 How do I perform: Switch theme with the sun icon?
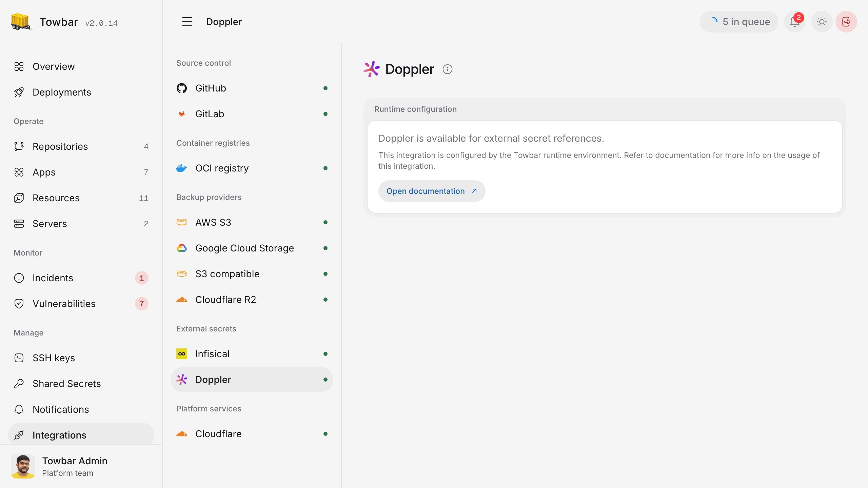(x=822, y=22)
